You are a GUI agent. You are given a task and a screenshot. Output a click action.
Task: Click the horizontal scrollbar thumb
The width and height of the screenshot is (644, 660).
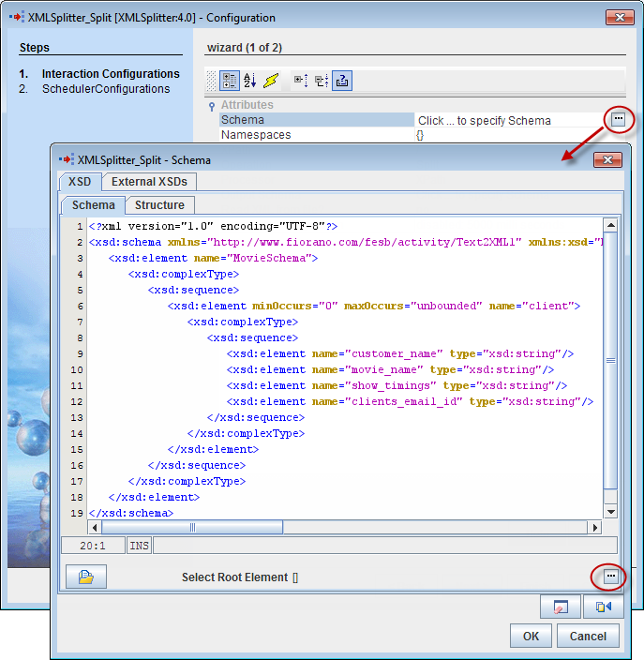click(192, 528)
